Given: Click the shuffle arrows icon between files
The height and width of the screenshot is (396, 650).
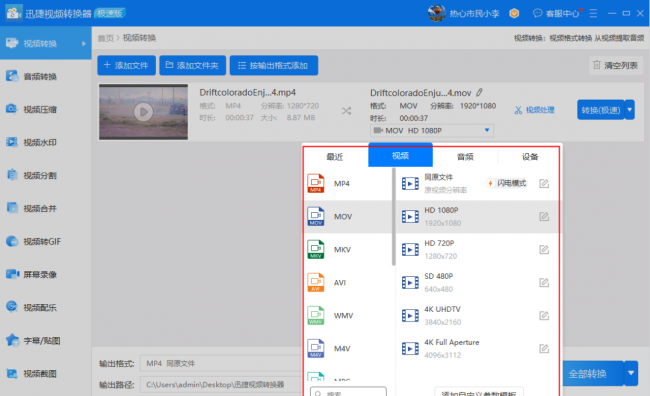Looking at the screenshot, I should (346, 111).
